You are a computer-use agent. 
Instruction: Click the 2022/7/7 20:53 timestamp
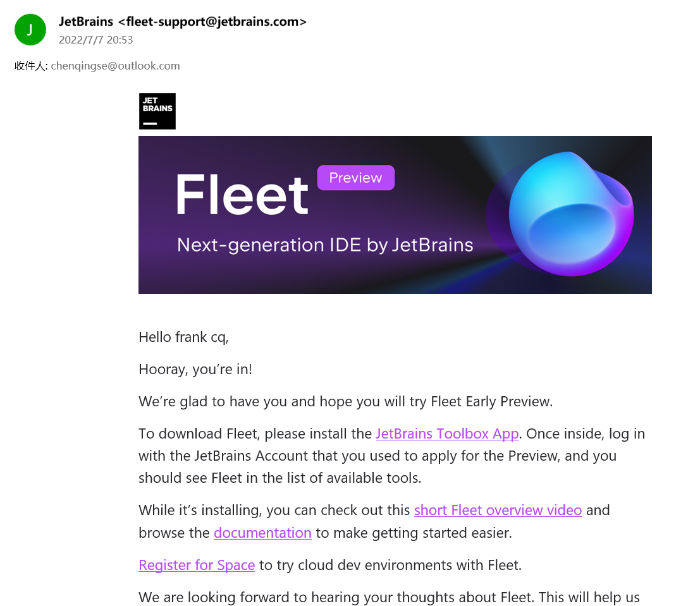click(96, 40)
